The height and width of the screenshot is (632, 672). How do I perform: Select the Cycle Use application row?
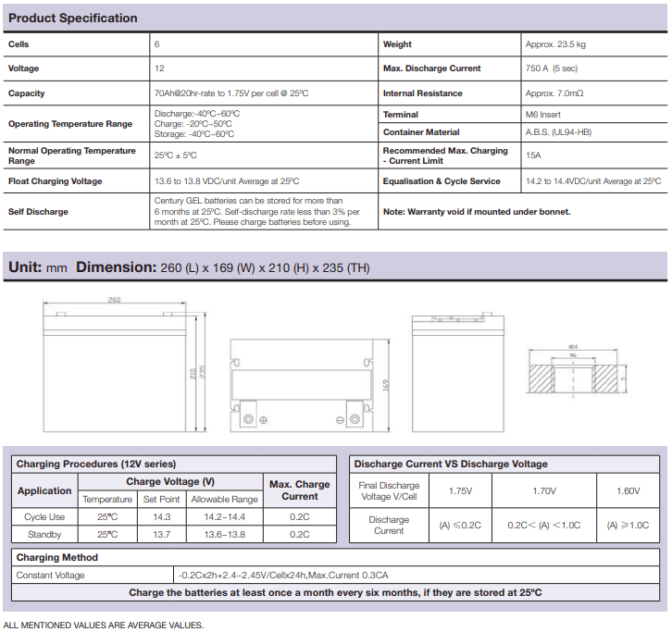pos(44,517)
